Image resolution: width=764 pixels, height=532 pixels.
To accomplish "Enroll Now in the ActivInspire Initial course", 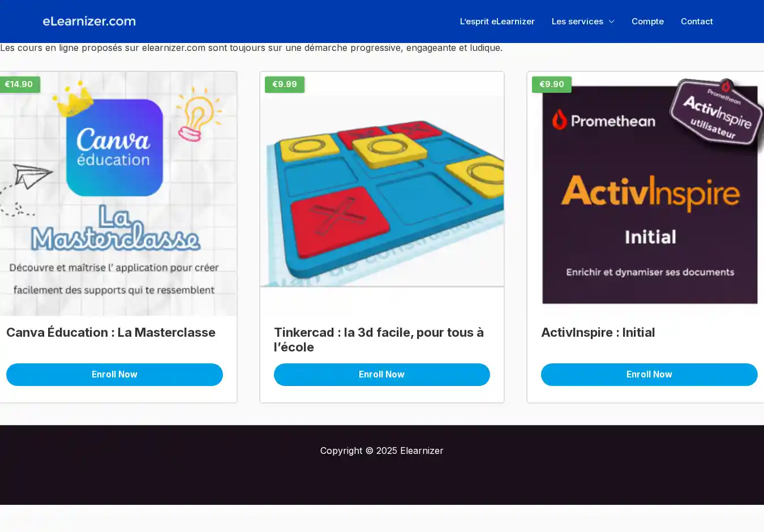I will pos(649,375).
